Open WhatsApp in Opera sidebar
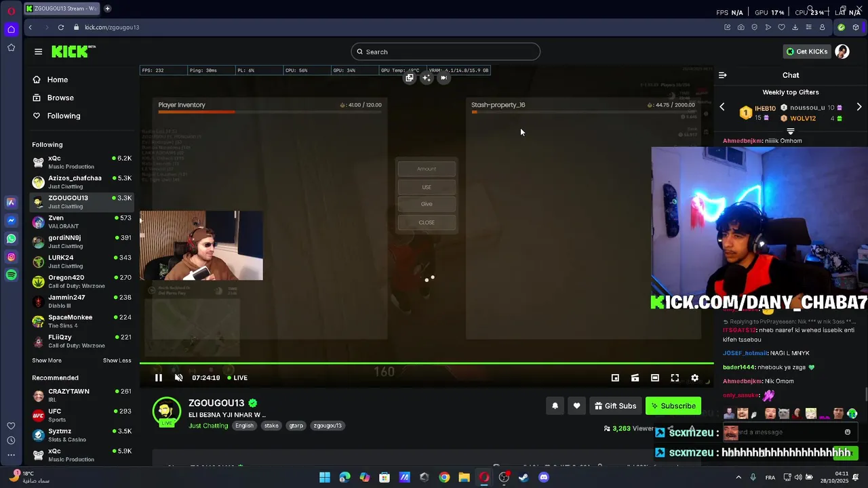 pos(12,239)
